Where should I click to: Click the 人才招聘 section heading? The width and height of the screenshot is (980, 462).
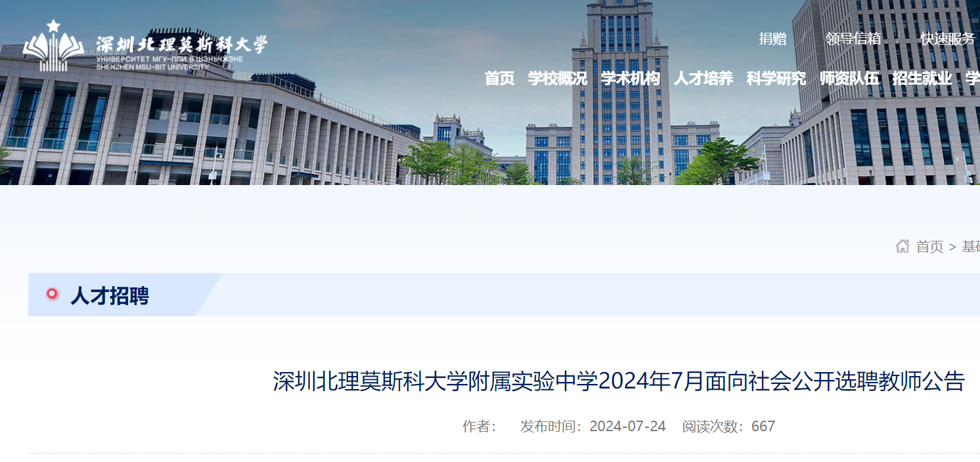pyautogui.click(x=110, y=296)
